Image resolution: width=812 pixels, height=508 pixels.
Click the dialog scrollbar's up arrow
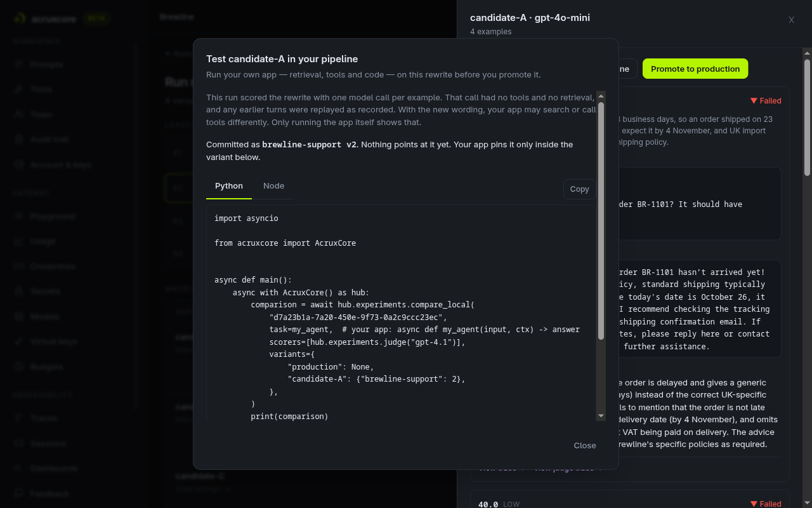coord(601,96)
